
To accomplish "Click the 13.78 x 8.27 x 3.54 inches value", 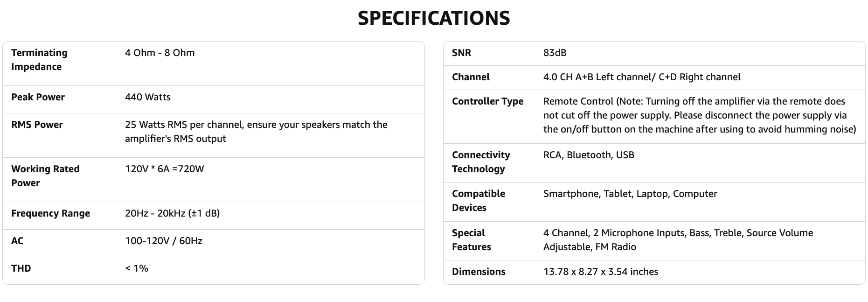I will point(600,272).
